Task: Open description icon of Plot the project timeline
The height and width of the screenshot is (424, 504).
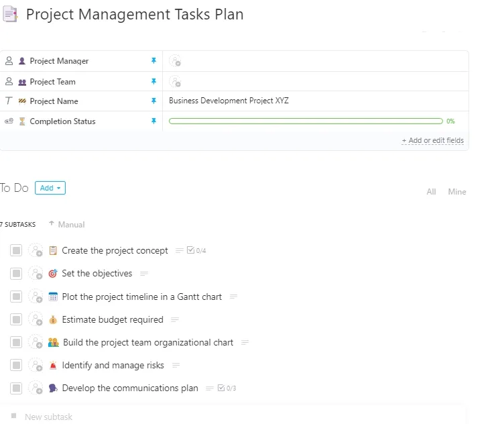Action: pos(234,297)
